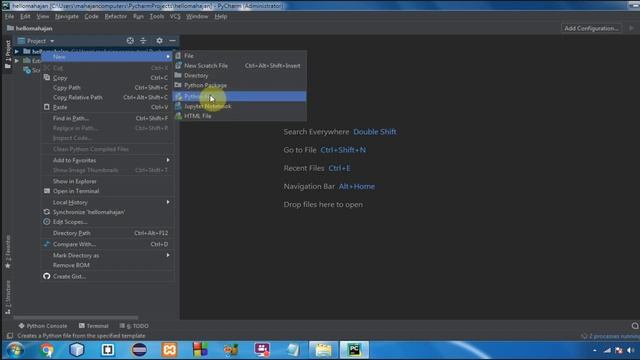Open the TODO tool window tab
The height and width of the screenshot is (360, 640).
pyautogui.click(x=134, y=326)
